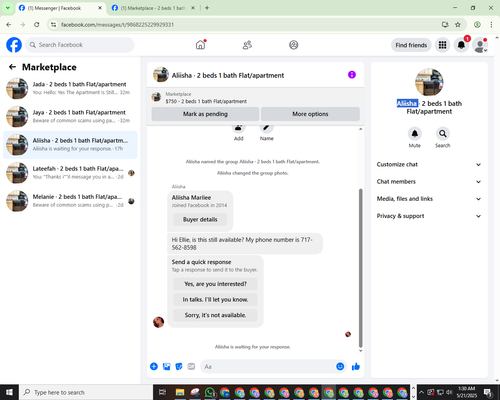The image size is (500, 400).
Task: Click the Name pencil icon in chat
Action: pos(267,128)
